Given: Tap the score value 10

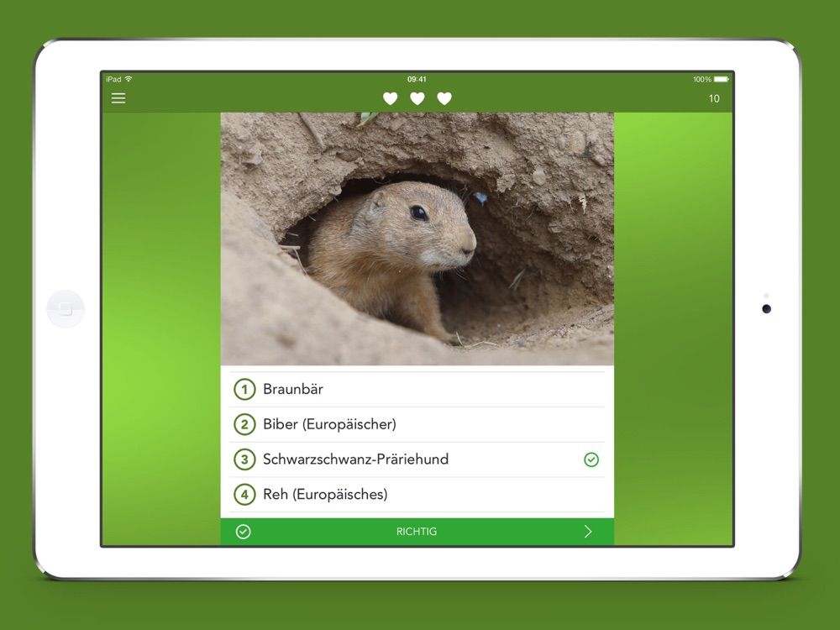Looking at the screenshot, I should tap(714, 98).
